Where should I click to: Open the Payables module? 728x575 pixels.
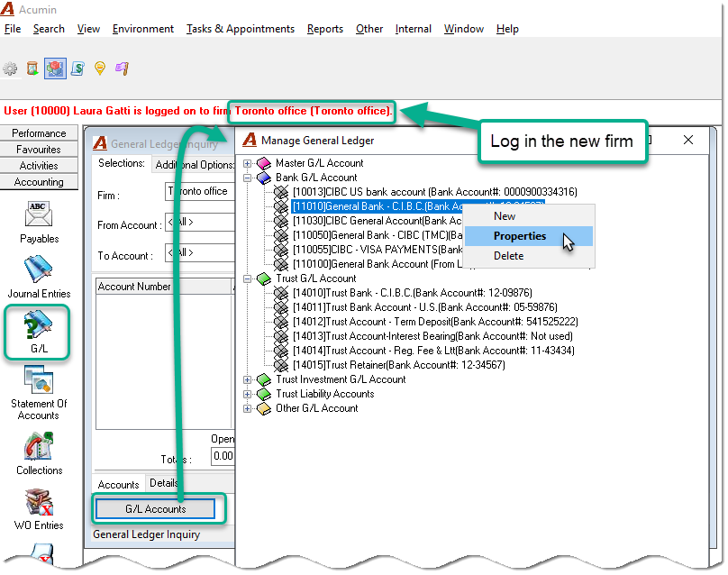tap(39, 223)
